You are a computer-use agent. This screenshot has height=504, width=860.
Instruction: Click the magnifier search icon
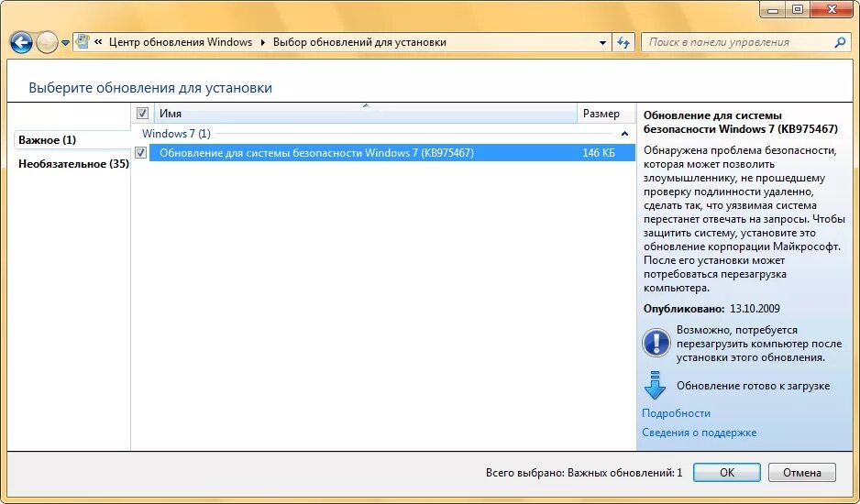coord(840,42)
